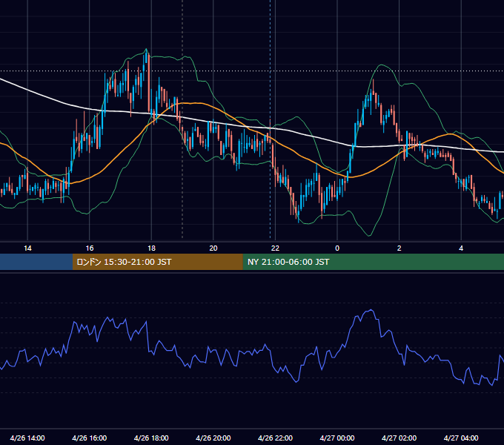This screenshot has height=445, width=504.
Task: Click the 18 hour axis label
Action: point(151,248)
